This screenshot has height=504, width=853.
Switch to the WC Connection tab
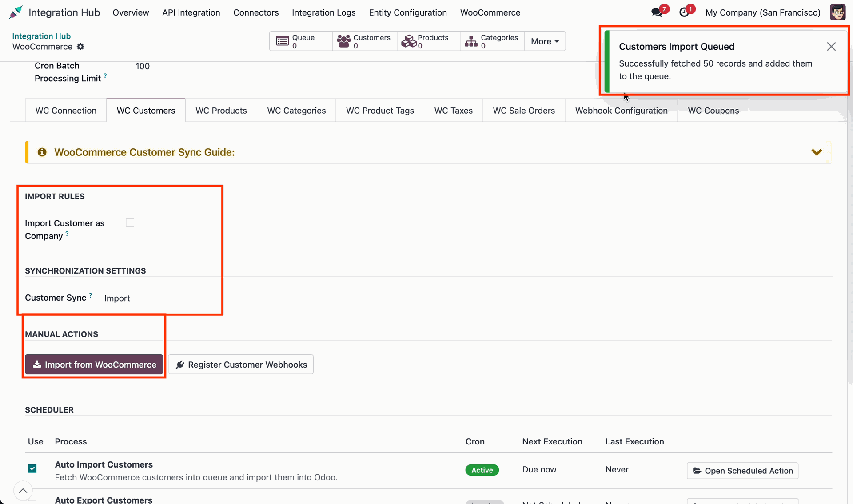pyautogui.click(x=66, y=111)
